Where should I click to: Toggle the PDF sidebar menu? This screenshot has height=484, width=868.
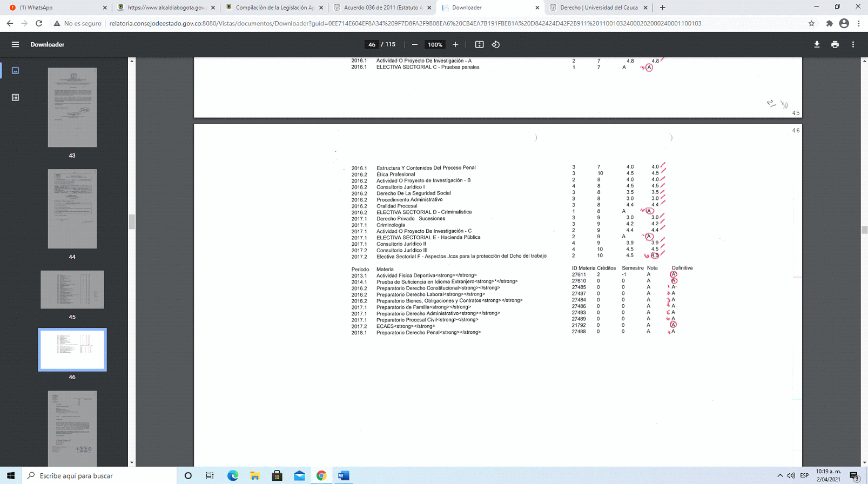[x=15, y=44]
